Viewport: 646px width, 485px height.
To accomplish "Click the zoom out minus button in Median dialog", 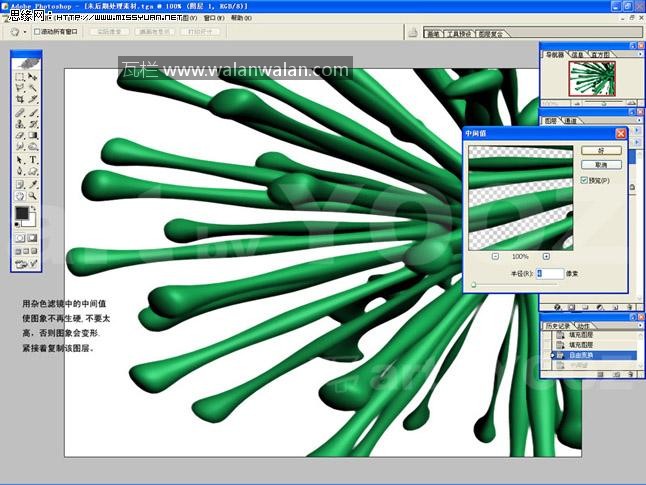I will pyautogui.click(x=495, y=257).
